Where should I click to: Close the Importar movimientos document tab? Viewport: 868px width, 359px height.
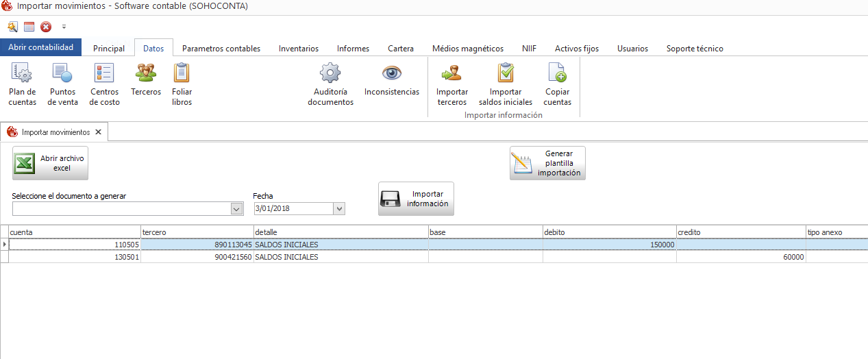[98, 132]
